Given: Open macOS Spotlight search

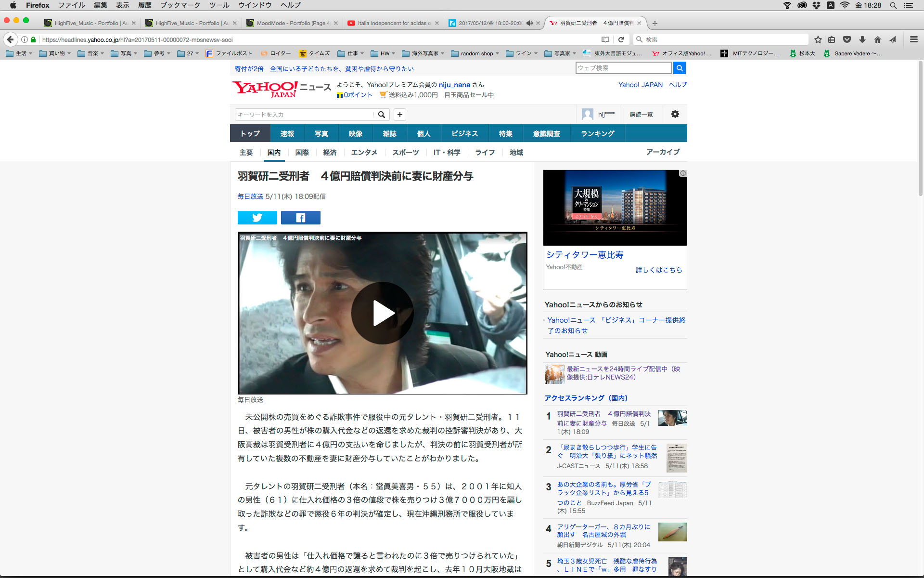Looking at the screenshot, I should pyautogui.click(x=893, y=5).
